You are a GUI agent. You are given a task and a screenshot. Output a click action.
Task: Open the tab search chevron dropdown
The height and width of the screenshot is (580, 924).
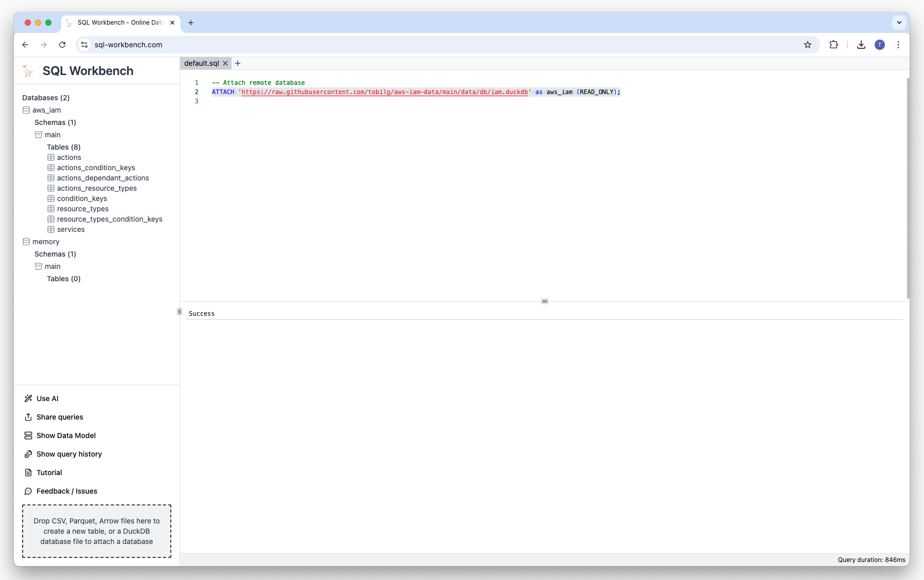pos(899,23)
